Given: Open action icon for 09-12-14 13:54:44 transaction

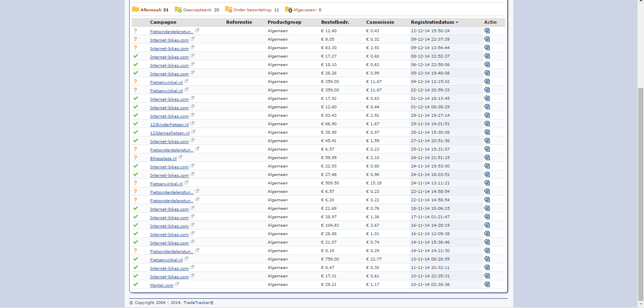Looking at the screenshot, I should [x=487, y=48].
